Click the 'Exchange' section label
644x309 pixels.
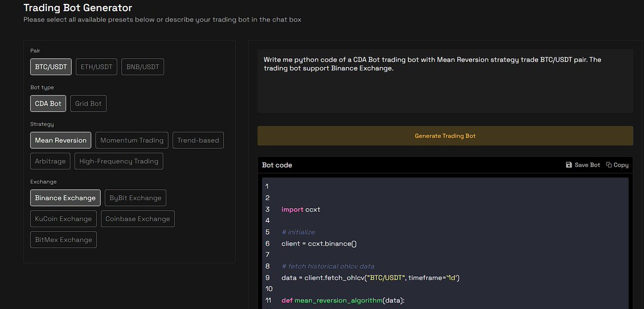click(x=43, y=182)
